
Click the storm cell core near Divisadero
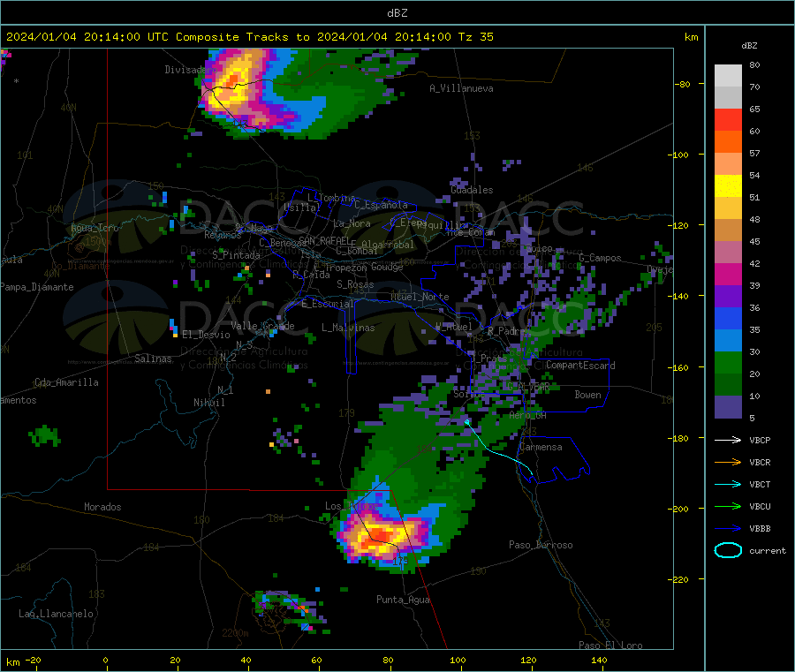232,81
